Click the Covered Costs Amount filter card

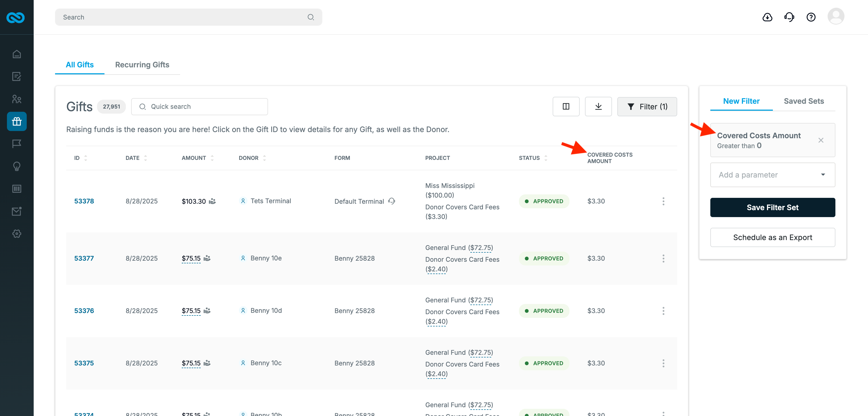point(772,140)
